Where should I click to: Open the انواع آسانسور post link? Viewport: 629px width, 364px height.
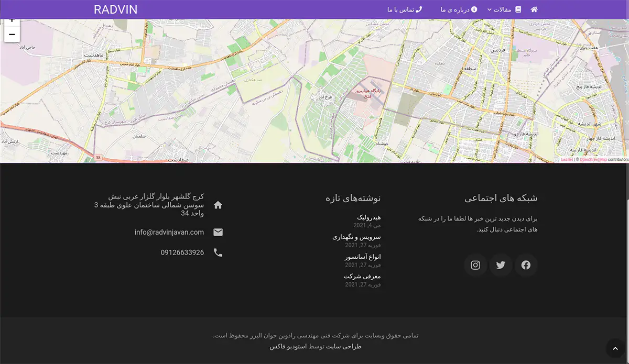364,256
